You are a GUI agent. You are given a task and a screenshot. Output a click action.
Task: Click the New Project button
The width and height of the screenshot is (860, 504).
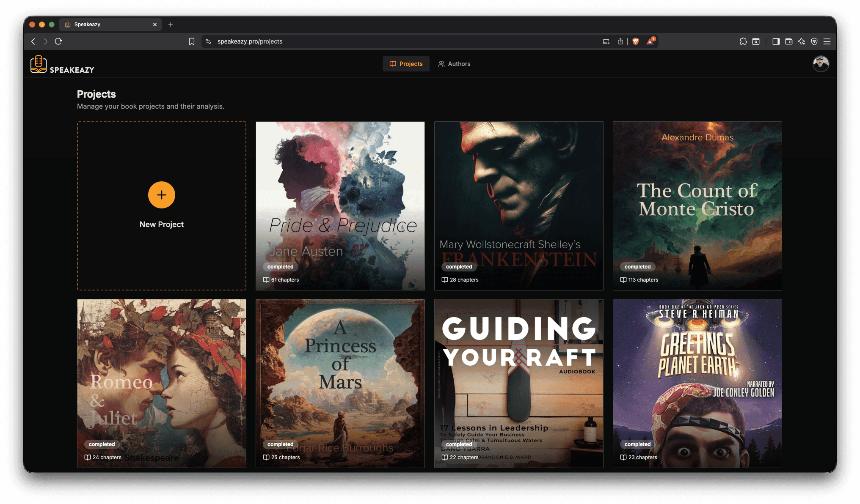[161, 206]
